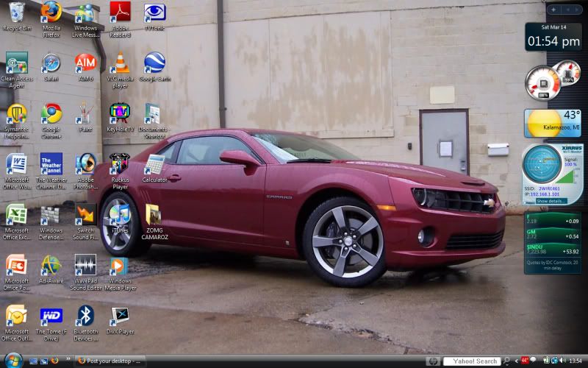The image size is (588, 368).
Task: Launch the AIM desktop shortcut
Action: pyautogui.click(x=85, y=65)
